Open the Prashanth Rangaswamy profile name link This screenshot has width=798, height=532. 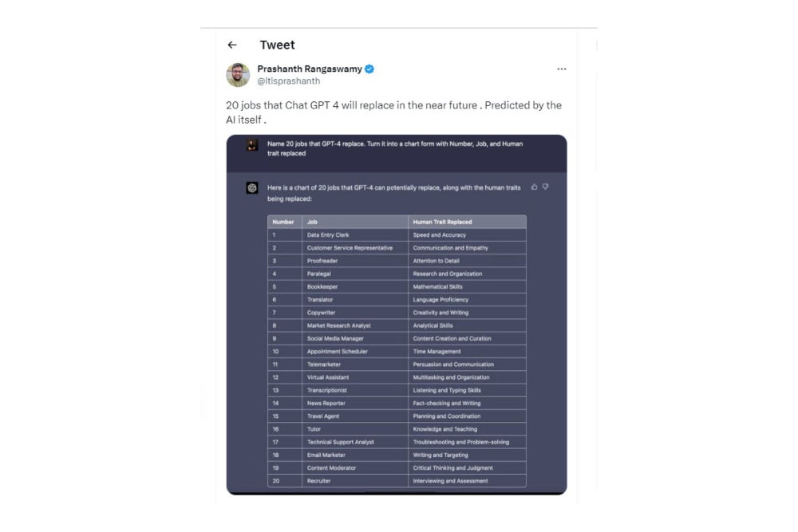[x=310, y=69]
